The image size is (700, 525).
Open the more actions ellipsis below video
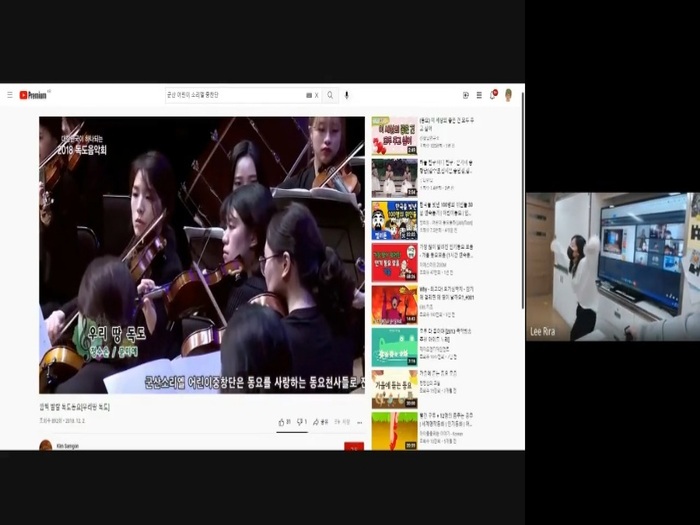(x=360, y=422)
